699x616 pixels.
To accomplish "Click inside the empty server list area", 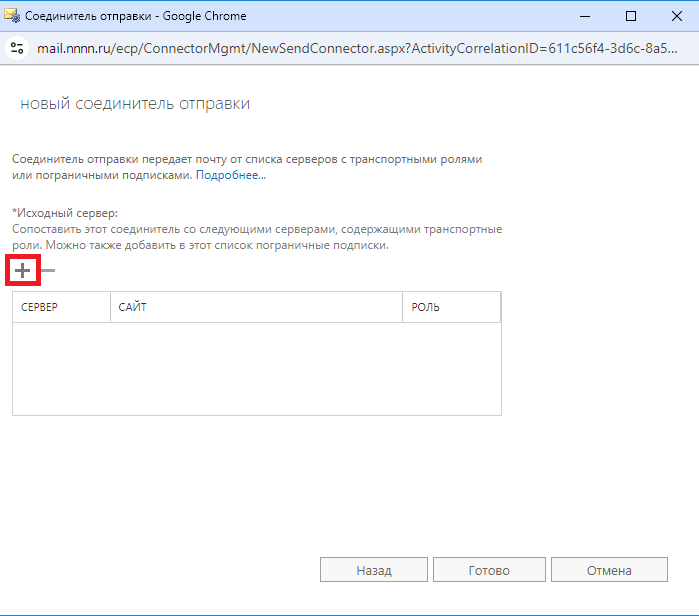I will coord(257,369).
